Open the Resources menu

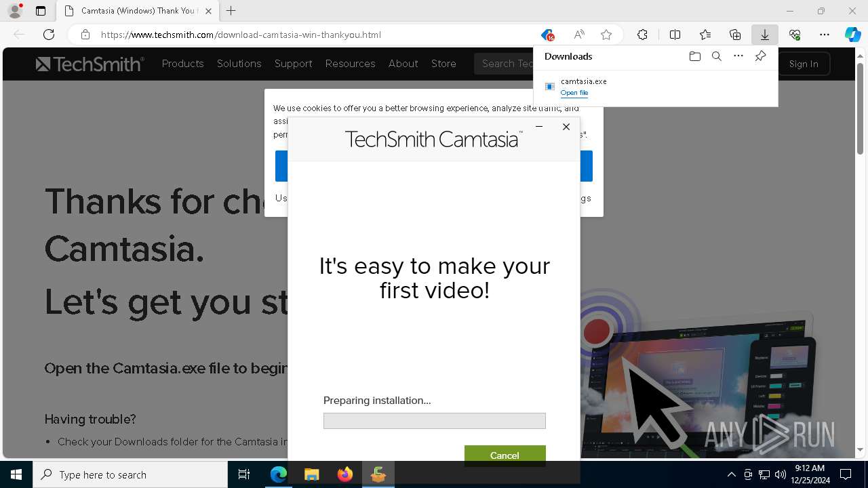(x=350, y=64)
